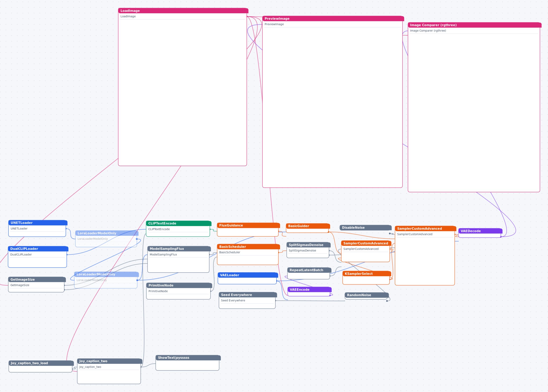Select the PreviewImage node header
Screen dimensions: 548x392
pyautogui.click(x=333, y=19)
